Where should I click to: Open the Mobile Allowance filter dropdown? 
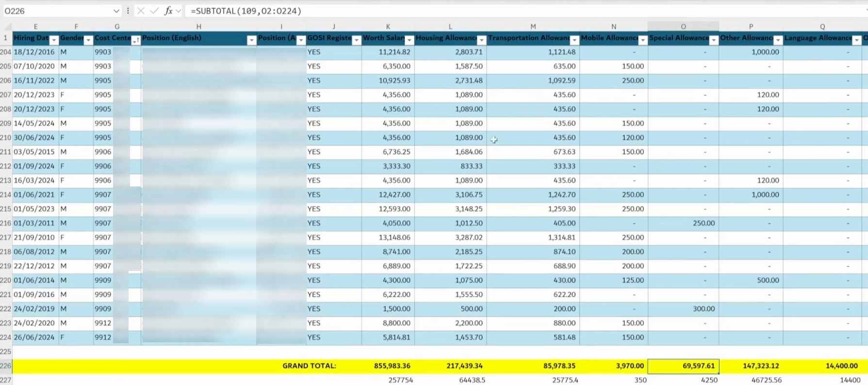tap(642, 40)
